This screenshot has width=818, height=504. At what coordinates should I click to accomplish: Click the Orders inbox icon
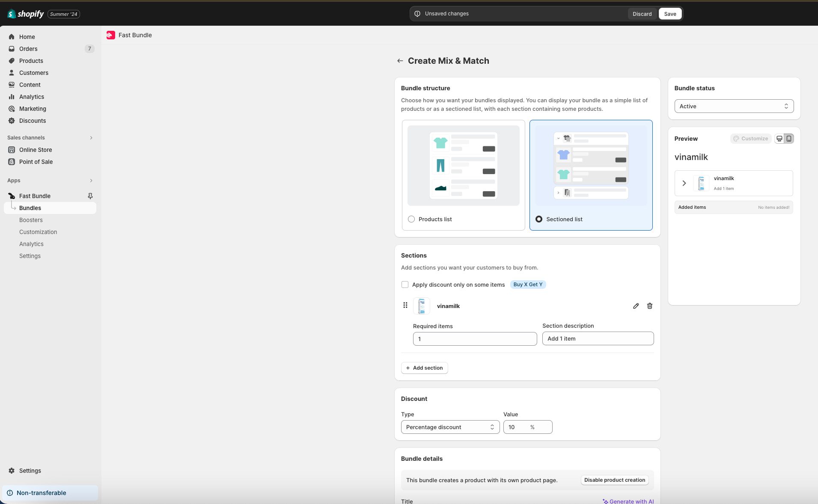(x=12, y=49)
